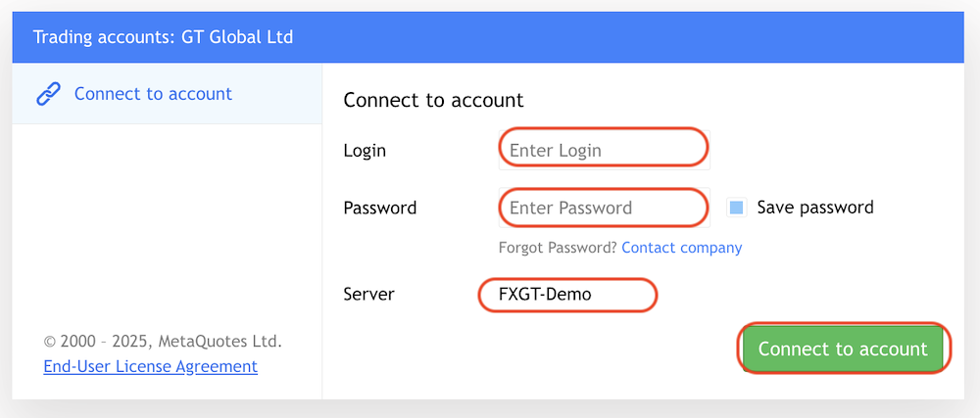Click the green Connect to account button
This screenshot has width=980, height=418.
843,348
